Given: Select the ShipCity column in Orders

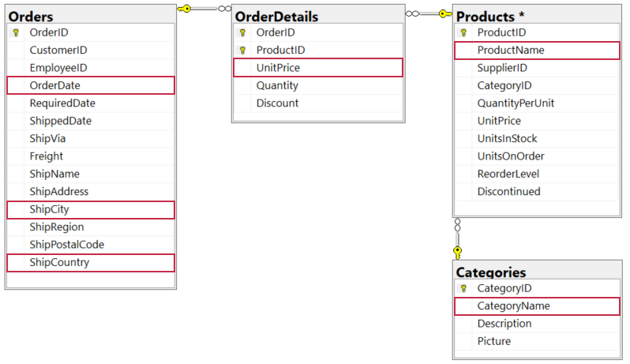Looking at the screenshot, I should 91,210.
